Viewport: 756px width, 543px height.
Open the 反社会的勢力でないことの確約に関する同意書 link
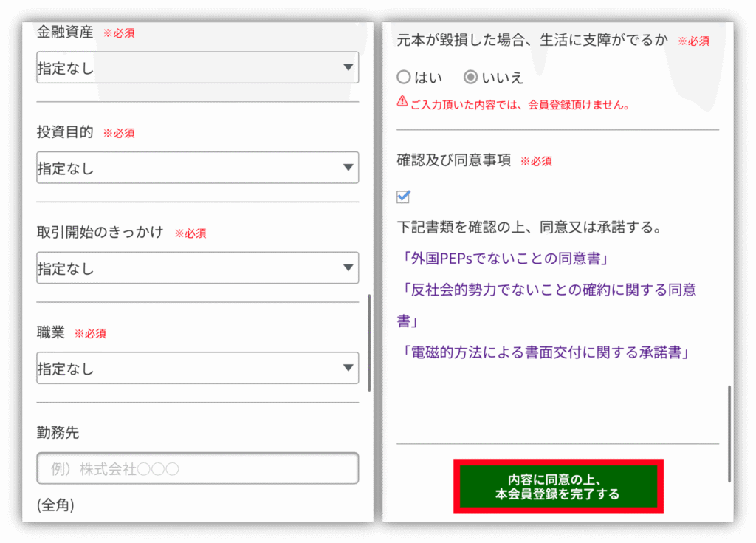546,290
